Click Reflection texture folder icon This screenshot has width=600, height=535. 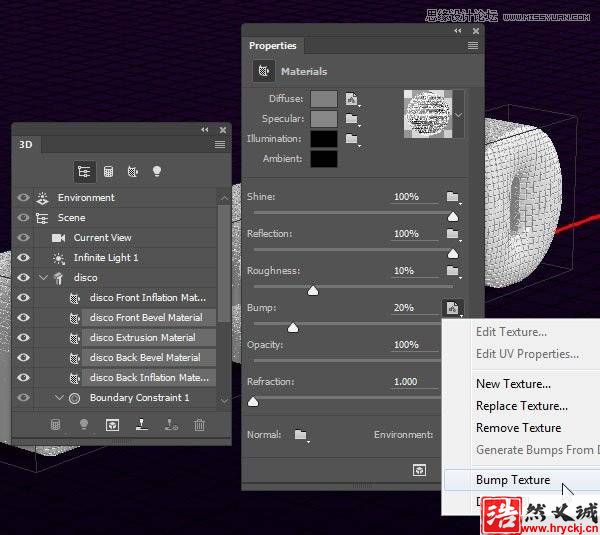[x=453, y=234]
